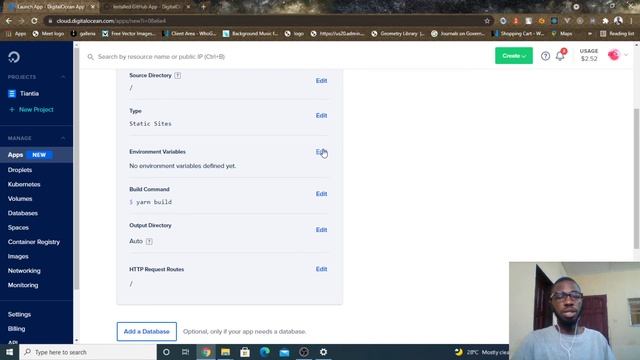Edit the Build Command
This screenshot has width=640, height=360.
[x=321, y=194]
